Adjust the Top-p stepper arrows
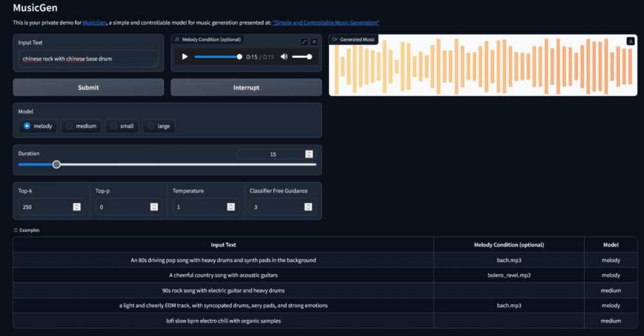Screen dimensions: 644x336 [154, 207]
